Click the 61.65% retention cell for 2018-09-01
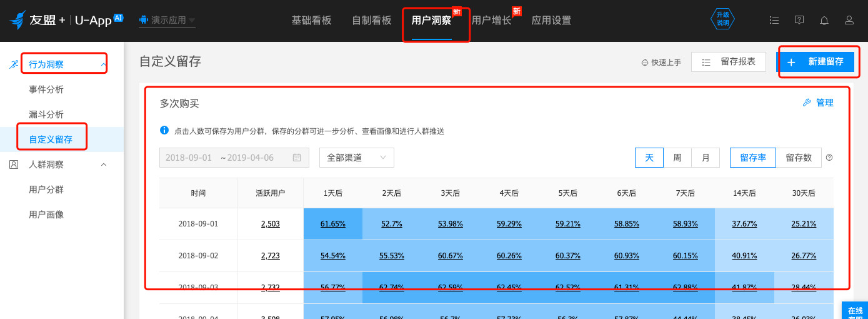The height and width of the screenshot is (319, 868). tap(333, 223)
